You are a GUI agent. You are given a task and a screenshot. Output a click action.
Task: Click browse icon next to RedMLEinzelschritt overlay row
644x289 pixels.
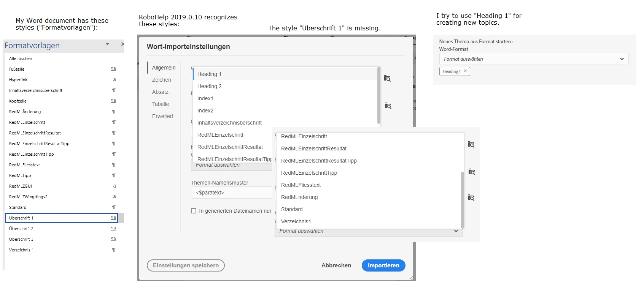click(471, 144)
